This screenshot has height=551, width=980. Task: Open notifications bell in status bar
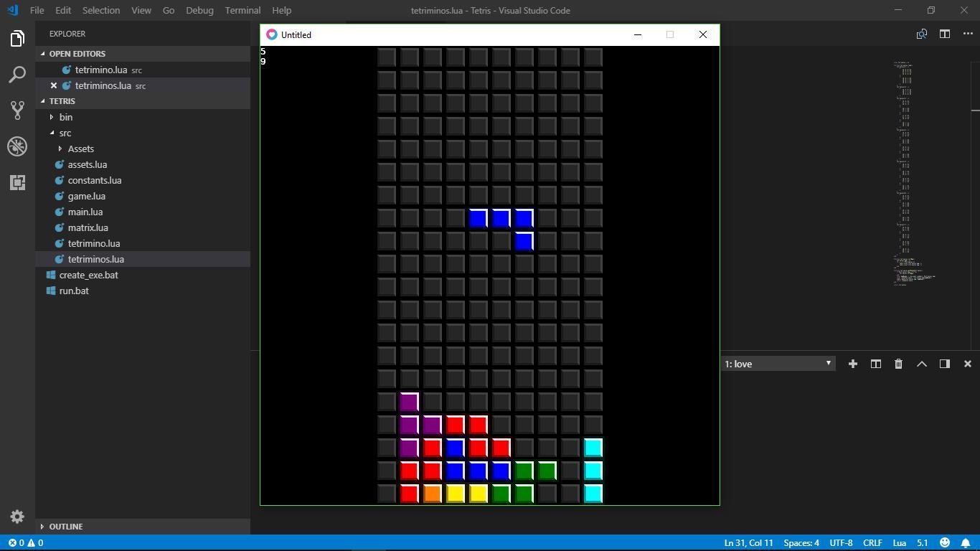point(966,543)
